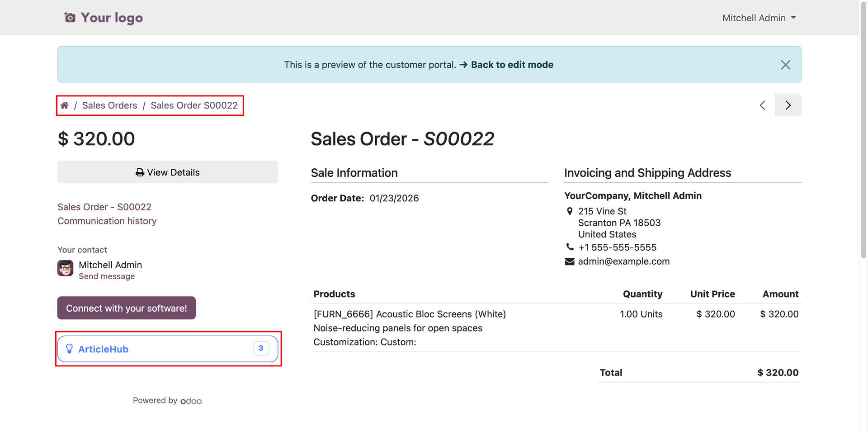Viewport: 868px width, 432px height.
Task: Open the ArticleHub widget
Action: click(168, 349)
